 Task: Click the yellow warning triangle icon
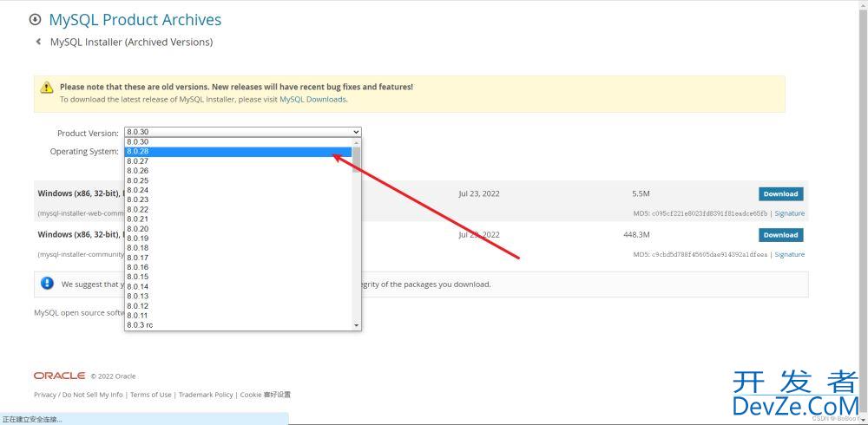click(47, 88)
